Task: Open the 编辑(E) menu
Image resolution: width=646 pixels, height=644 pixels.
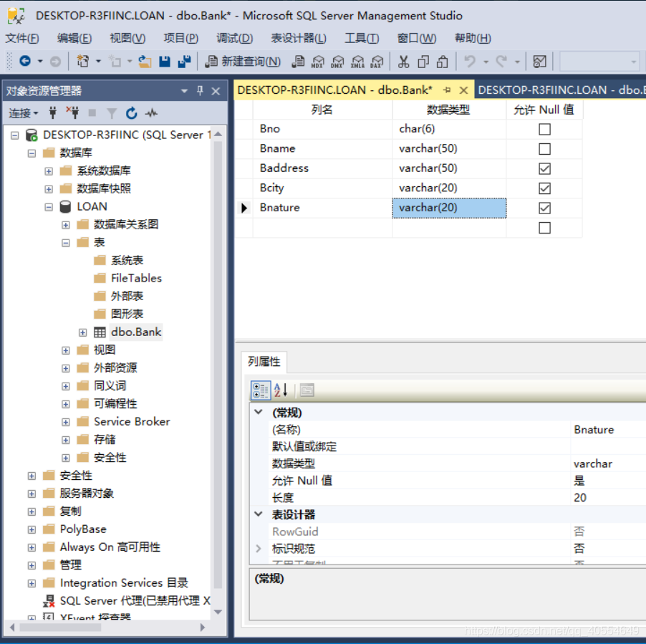Action: coord(74,38)
